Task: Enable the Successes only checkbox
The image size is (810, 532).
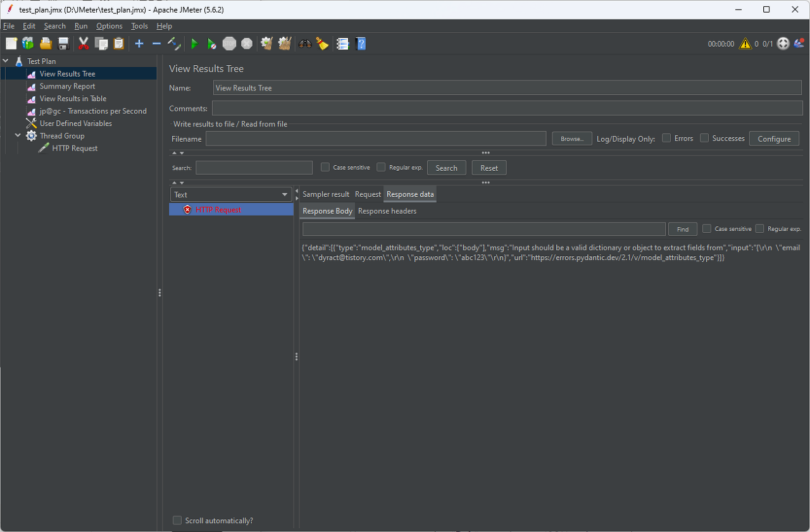Action: [x=704, y=138]
